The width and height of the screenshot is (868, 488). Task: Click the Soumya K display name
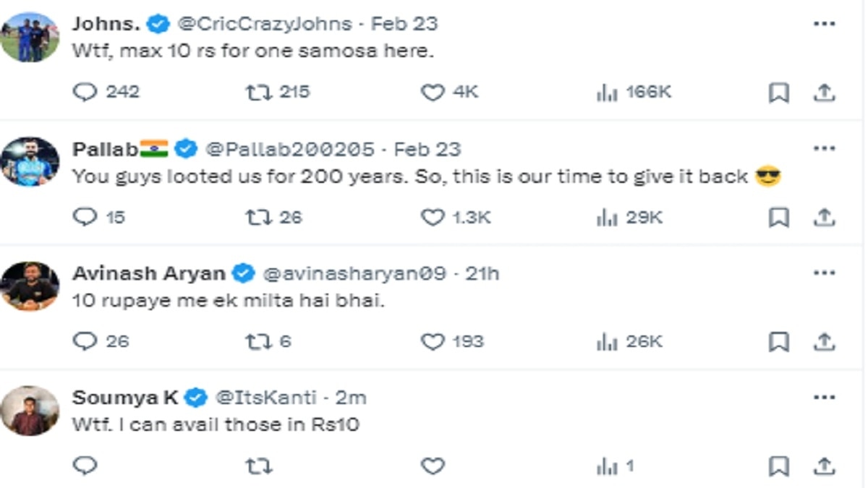tap(125, 398)
